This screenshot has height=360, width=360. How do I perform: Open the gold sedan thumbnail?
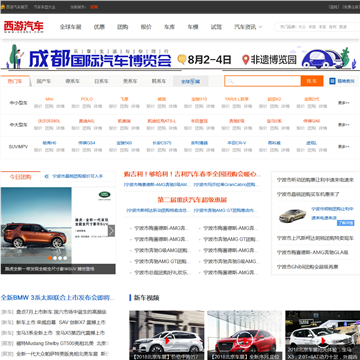coord(292,216)
